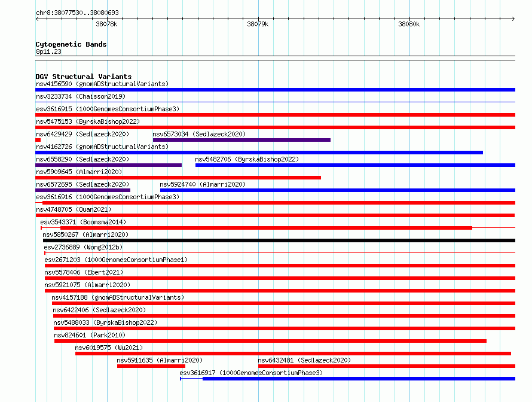Image resolution: width=532 pixels, height=402 pixels.
Task: Open variant nsv6573034 (Sedlazeck2020)
Action: coord(199,134)
